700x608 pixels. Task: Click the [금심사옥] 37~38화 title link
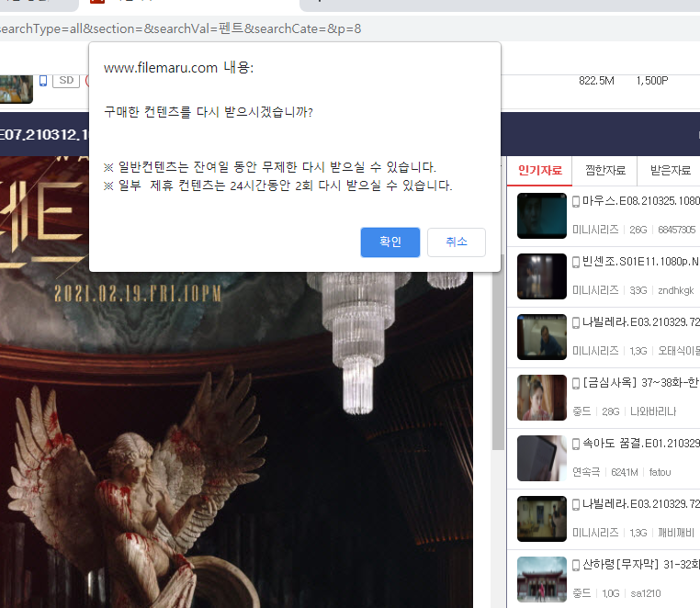pyautogui.click(x=640, y=383)
